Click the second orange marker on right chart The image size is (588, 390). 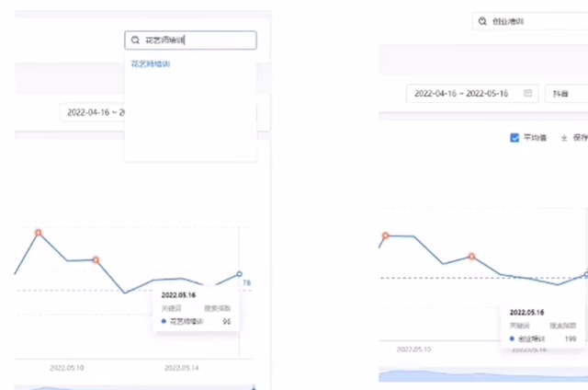click(472, 256)
